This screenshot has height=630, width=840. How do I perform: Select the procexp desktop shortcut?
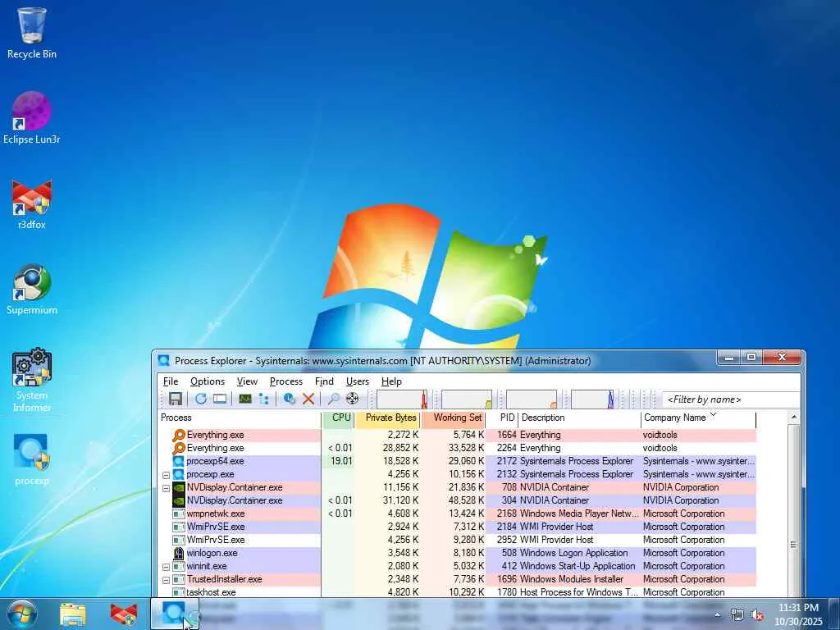pyautogui.click(x=32, y=459)
